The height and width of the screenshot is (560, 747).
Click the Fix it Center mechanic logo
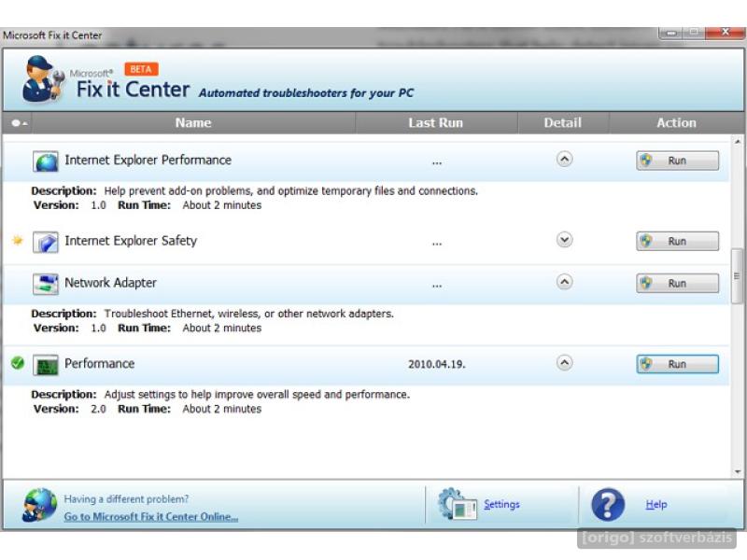pos(43,79)
